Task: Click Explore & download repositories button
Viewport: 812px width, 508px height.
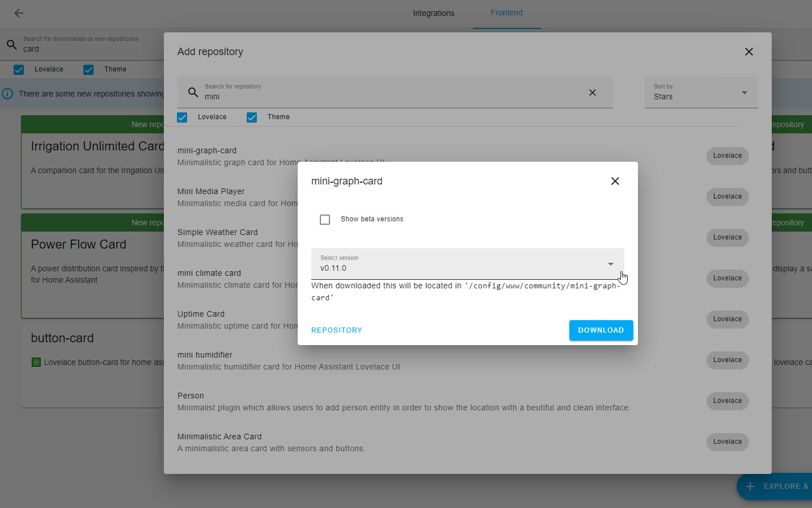Action: [775, 486]
